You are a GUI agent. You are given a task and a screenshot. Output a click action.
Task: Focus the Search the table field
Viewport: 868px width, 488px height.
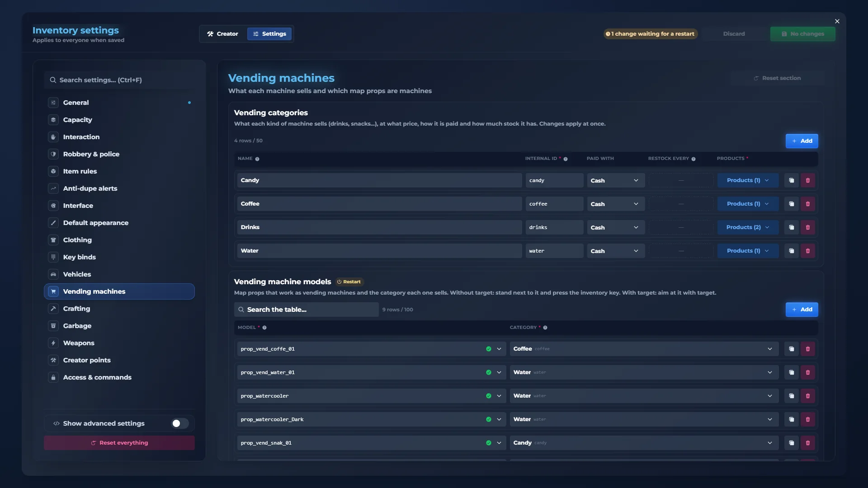click(307, 310)
